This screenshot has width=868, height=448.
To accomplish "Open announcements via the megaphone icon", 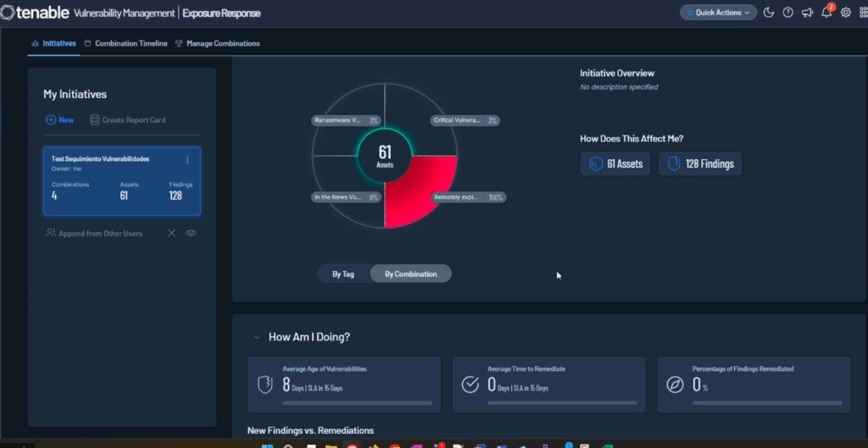I will pos(807,13).
